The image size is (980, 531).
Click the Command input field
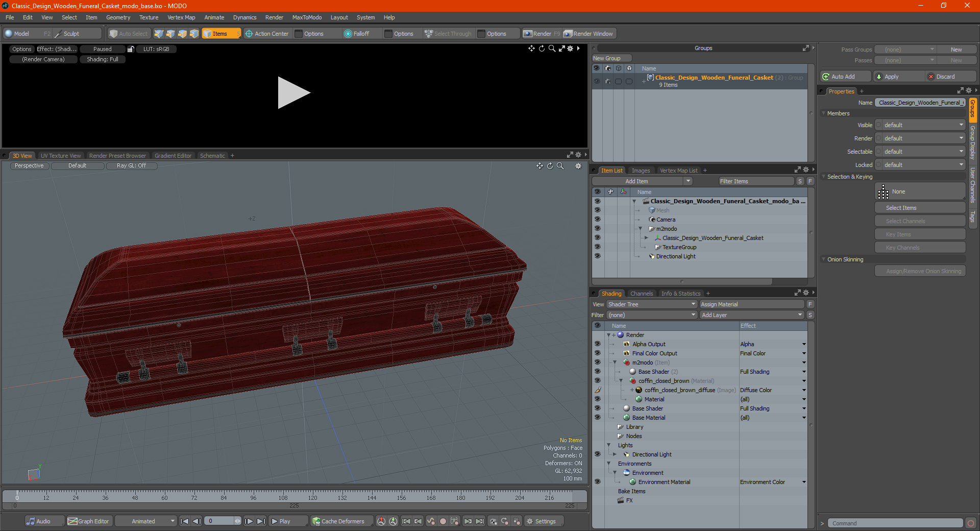[x=896, y=523]
